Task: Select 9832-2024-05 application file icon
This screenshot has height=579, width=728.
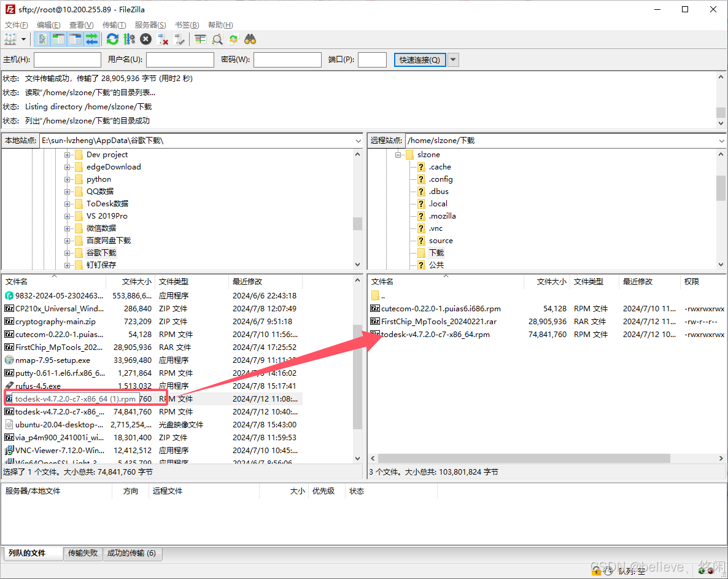Action: 9,296
